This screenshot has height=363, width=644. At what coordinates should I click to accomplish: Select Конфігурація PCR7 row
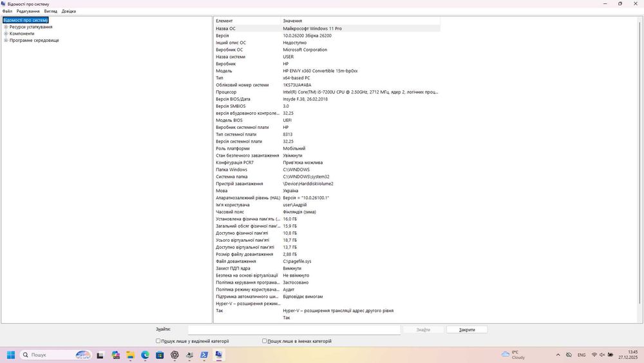click(x=327, y=162)
